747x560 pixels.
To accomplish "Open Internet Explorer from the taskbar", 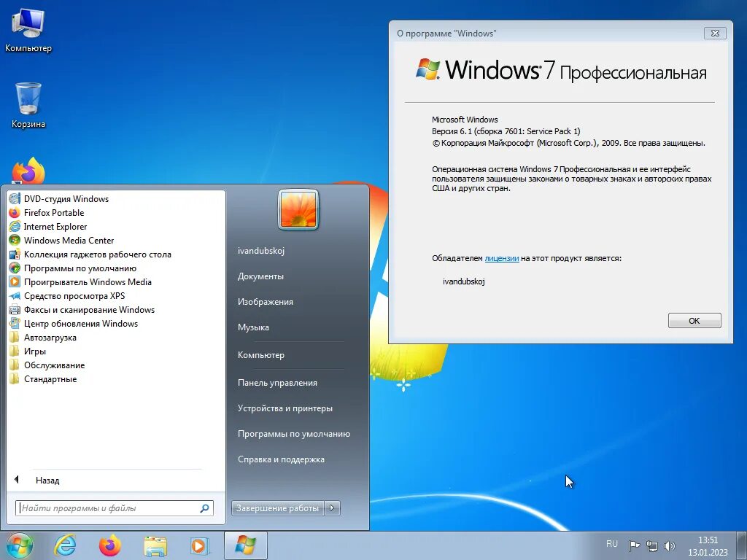I will click(x=65, y=545).
